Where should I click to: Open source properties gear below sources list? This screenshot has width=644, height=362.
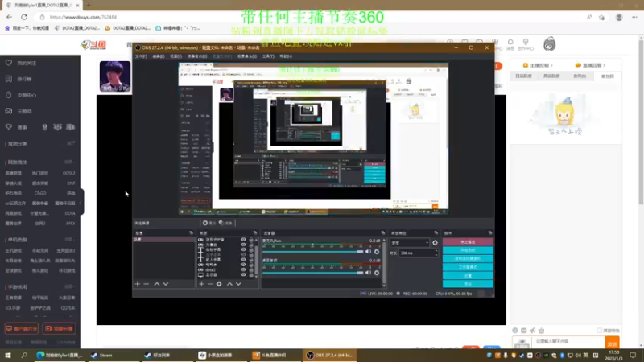pyautogui.click(x=219, y=284)
